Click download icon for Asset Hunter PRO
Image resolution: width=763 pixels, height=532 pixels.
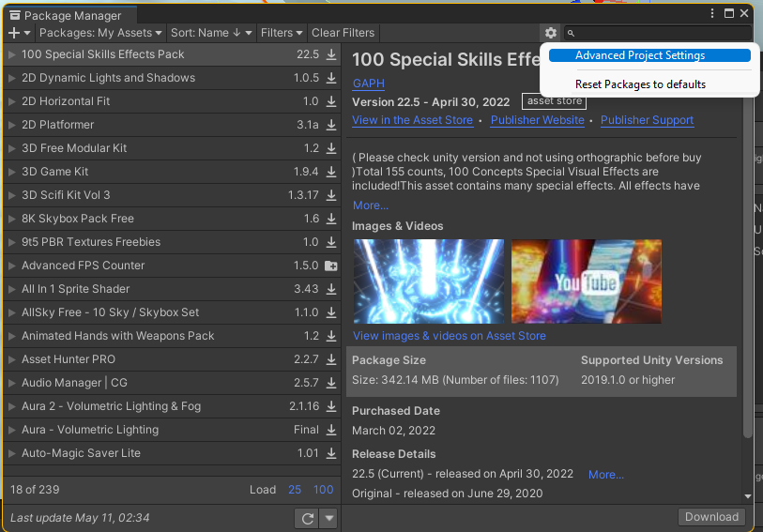tap(331, 359)
